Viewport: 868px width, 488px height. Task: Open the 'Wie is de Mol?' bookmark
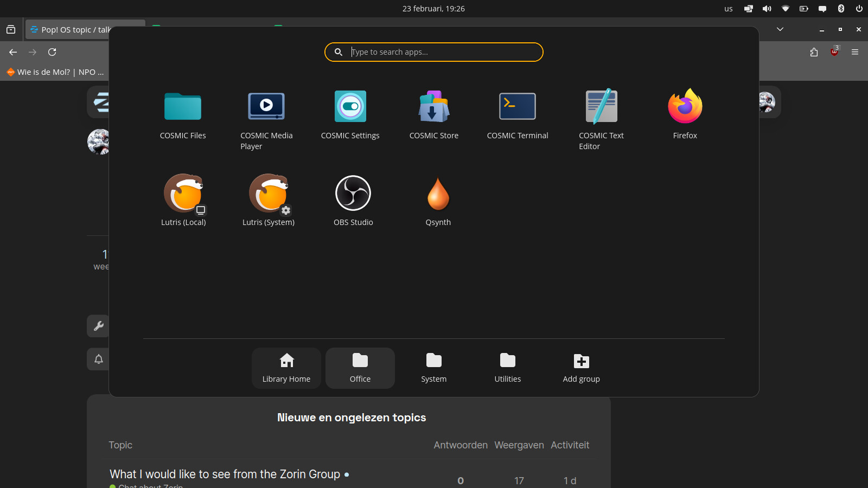click(x=55, y=72)
